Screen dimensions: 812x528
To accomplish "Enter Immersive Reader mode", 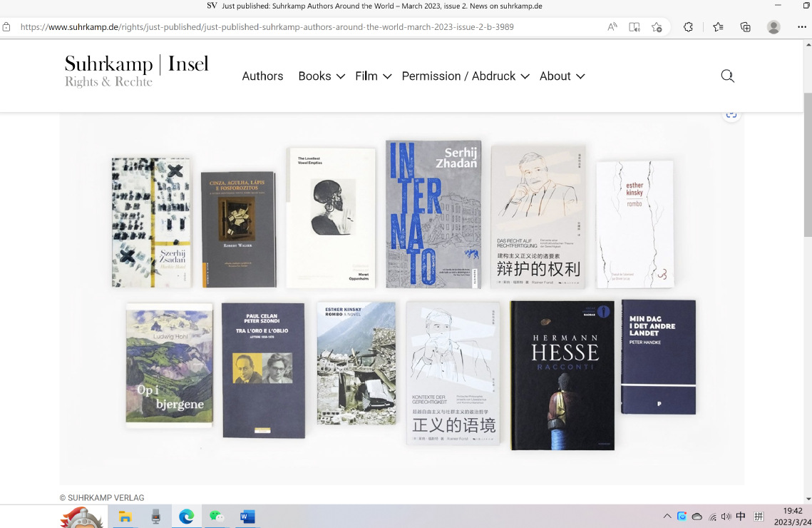I will pos(634,27).
